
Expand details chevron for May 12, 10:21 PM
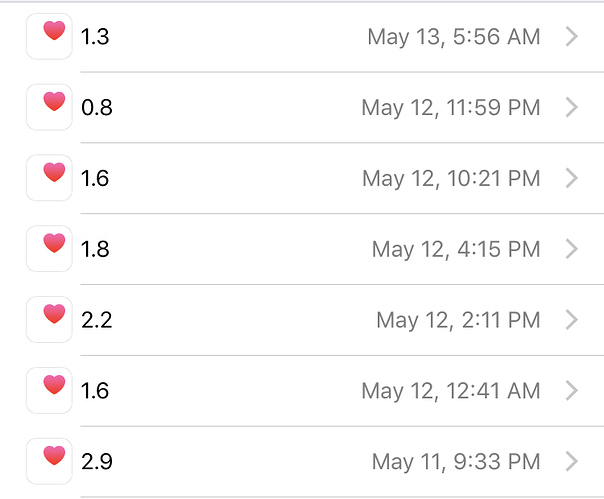[x=572, y=178]
